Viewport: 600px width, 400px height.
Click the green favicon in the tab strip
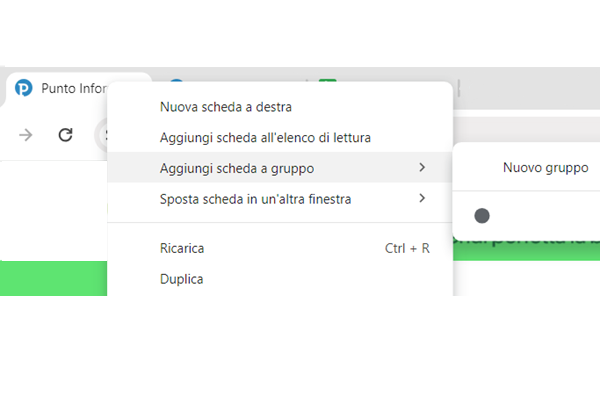(x=327, y=83)
